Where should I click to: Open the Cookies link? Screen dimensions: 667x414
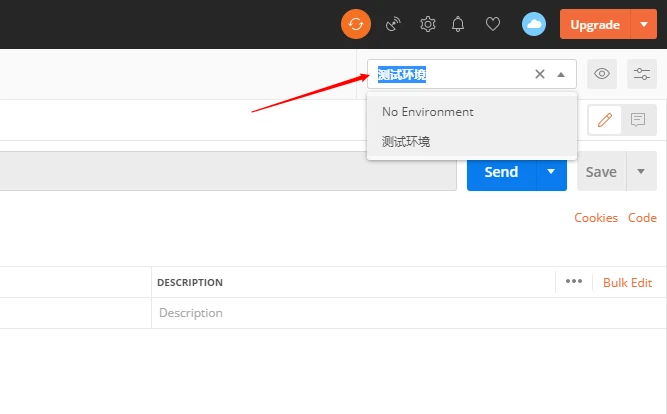[596, 218]
